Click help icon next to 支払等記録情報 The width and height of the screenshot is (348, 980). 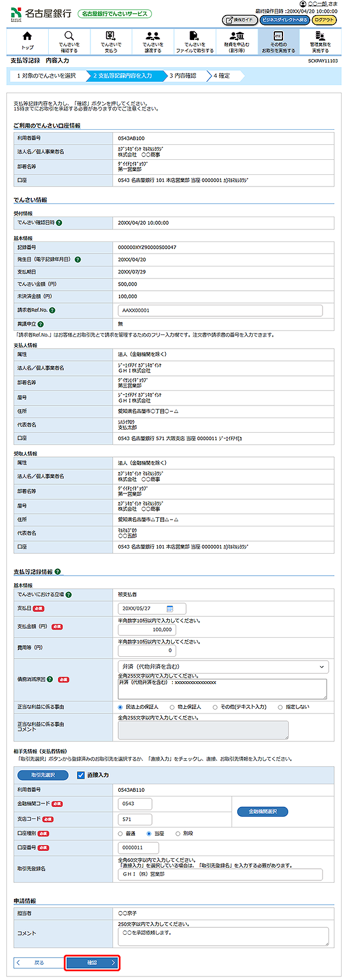click(58, 572)
